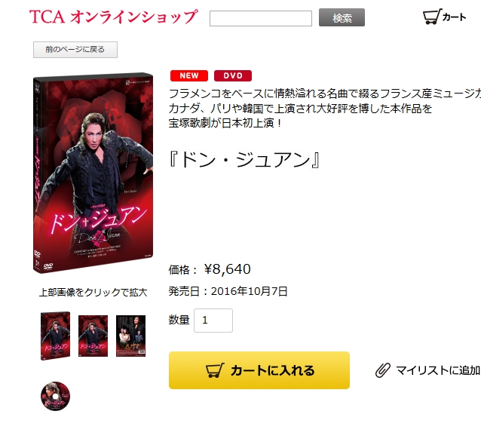Click the 『ドン・ジュアン』 product title
This screenshot has width=481, height=448.
tap(244, 160)
